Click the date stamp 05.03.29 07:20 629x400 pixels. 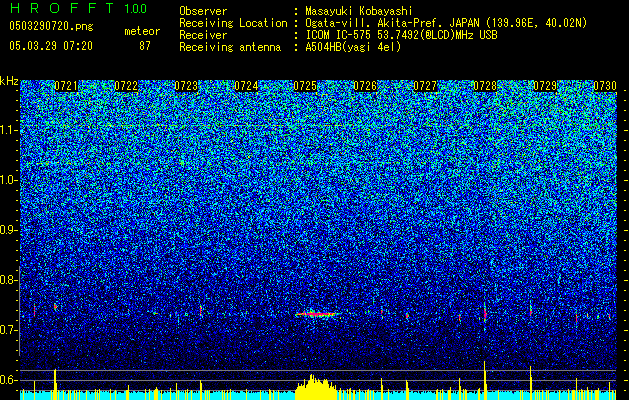pyautogui.click(x=51, y=46)
